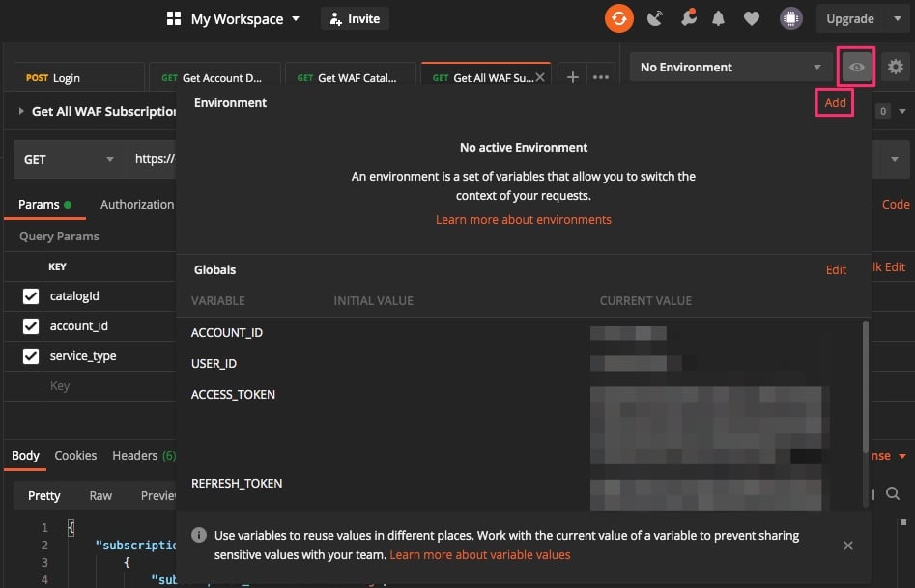Open the tab options ellipsis
Viewport: 915px width, 588px height.
click(601, 77)
